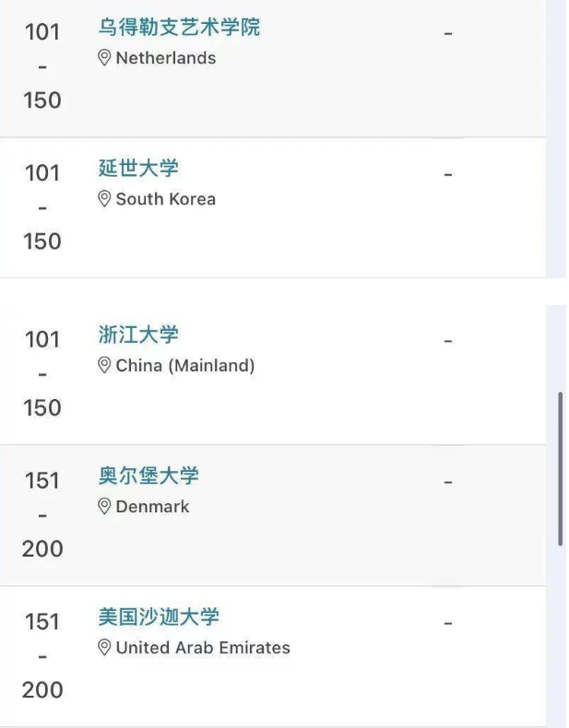Click the score dash in 美国沙迦大学 row
569x728 pixels.
coord(448,624)
